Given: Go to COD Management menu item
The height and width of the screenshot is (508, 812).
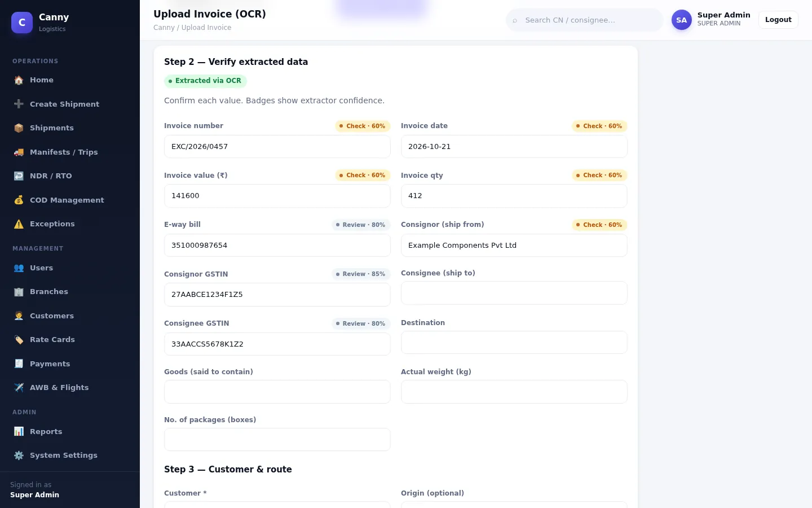Looking at the screenshot, I should (70, 200).
